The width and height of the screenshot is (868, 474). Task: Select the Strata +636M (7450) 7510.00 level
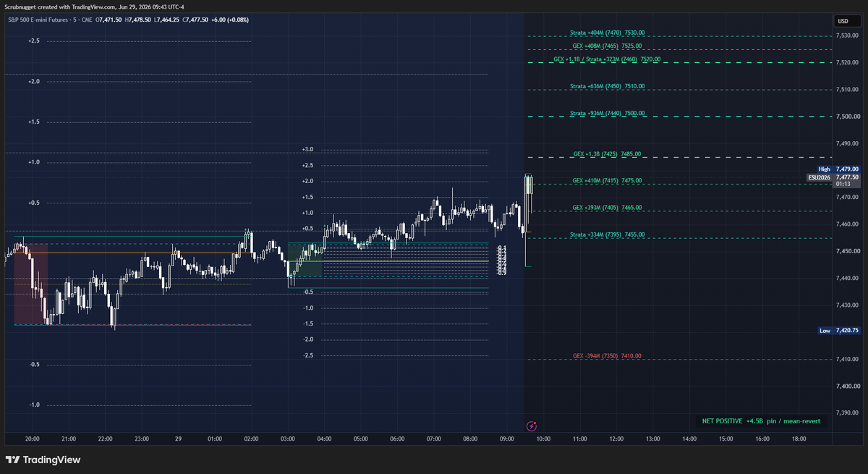tap(607, 86)
